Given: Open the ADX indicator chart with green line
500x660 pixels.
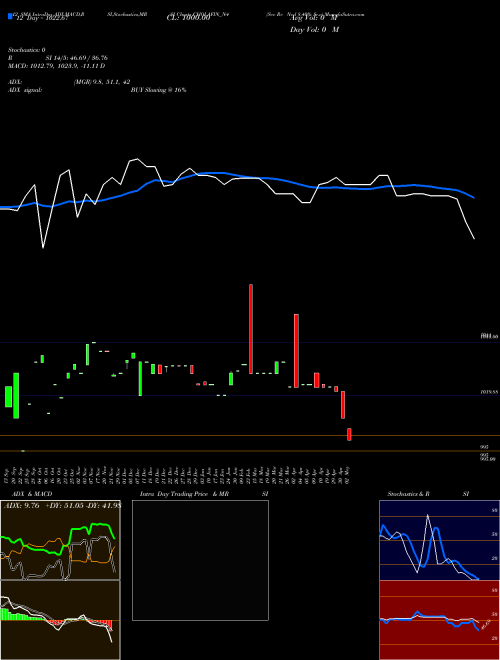Looking at the screenshot, I should (60, 540).
